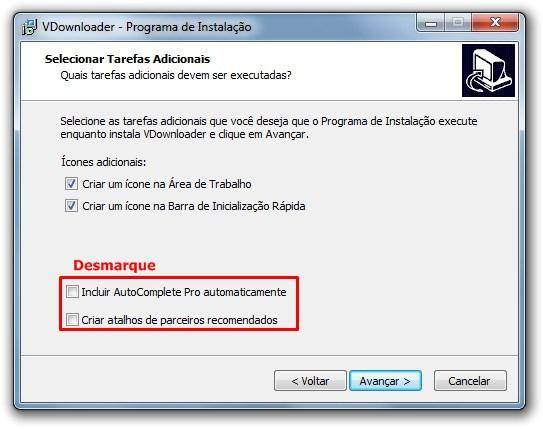The image size is (543, 429).
Task: Click the Incluir AutoComplete Pro automaticamente label
Action: coord(184,292)
